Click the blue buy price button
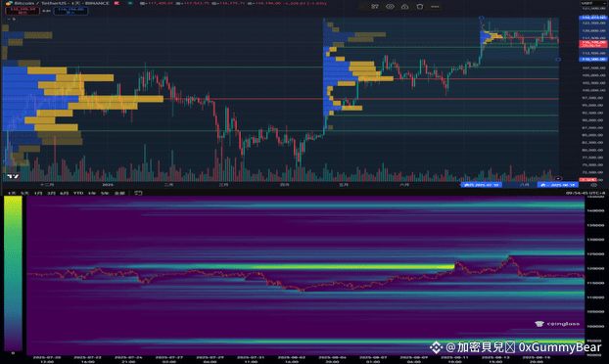609x364 pixels. (70, 11)
